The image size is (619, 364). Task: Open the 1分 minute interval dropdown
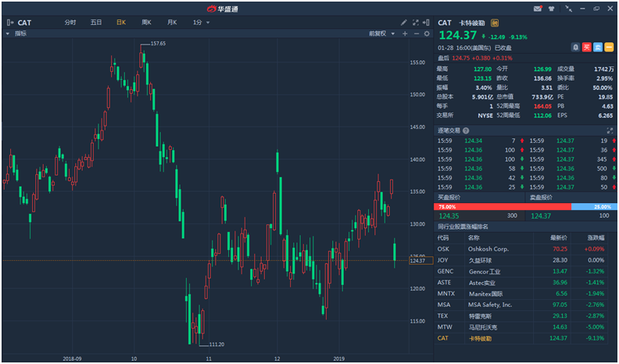[201, 23]
